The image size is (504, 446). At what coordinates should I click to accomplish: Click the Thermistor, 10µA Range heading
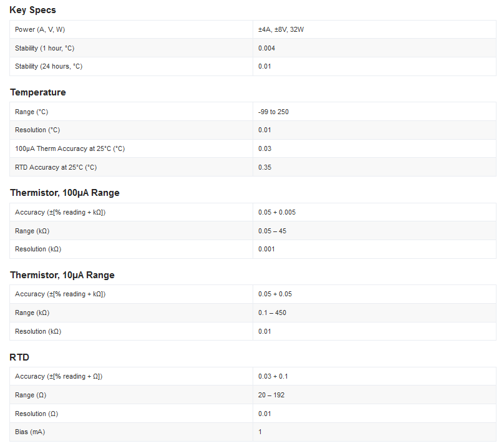(x=62, y=275)
